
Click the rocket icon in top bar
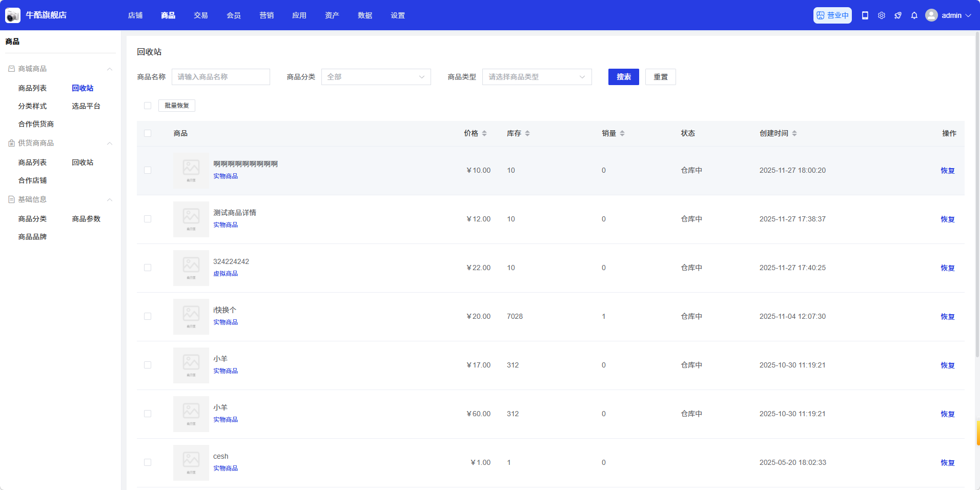[897, 15]
